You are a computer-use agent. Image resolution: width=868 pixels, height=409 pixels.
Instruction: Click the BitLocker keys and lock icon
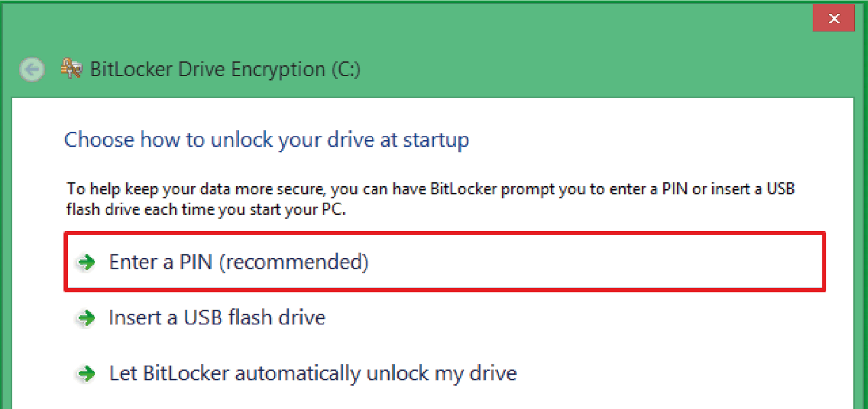click(71, 69)
